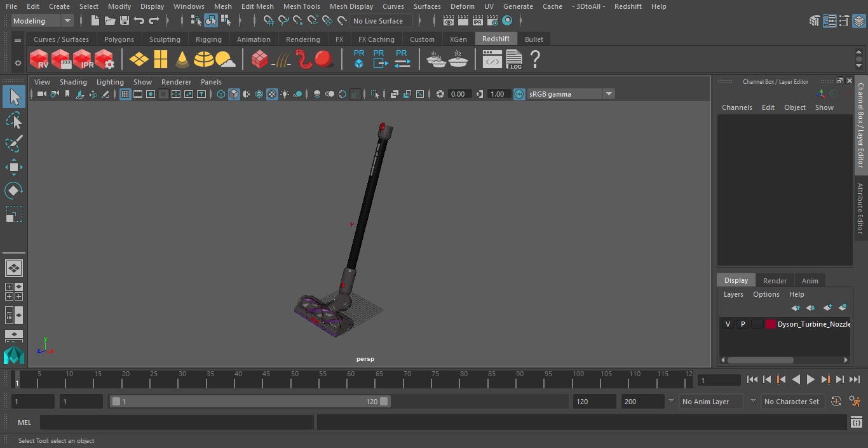Switch to the Bullet shelf tab

click(534, 39)
